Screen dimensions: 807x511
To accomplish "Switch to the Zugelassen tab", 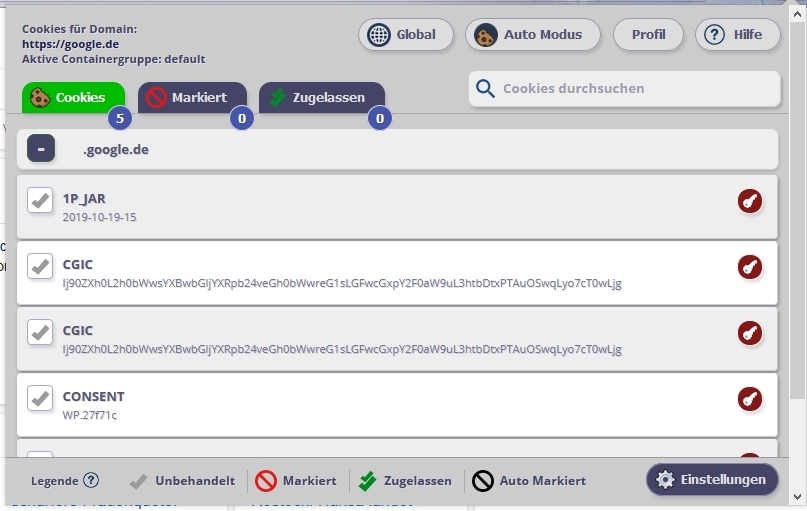I will 321,98.
